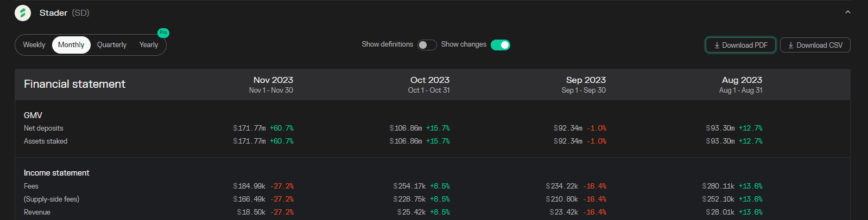Select the Monthly period tab
The height and width of the screenshot is (220, 868).
pos(71,45)
